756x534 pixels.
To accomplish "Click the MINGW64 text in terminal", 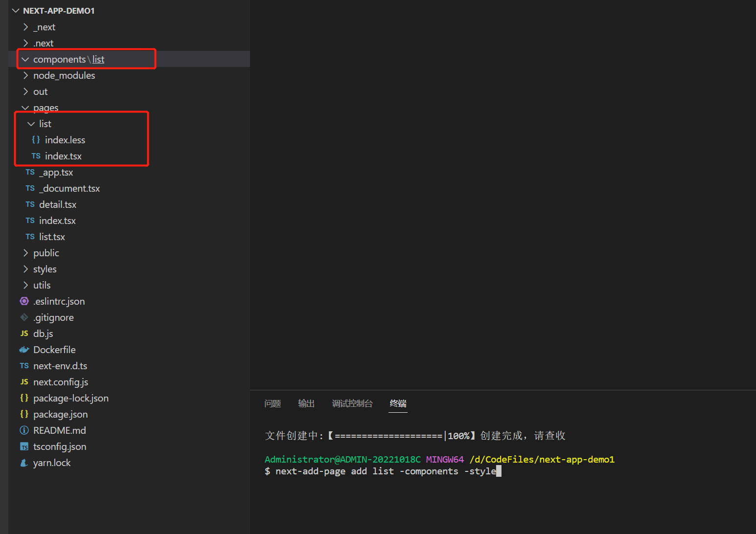I will 445,460.
